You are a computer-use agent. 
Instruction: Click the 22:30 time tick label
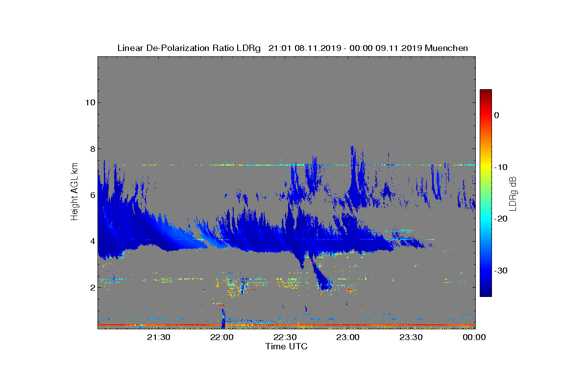[x=286, y=338]
